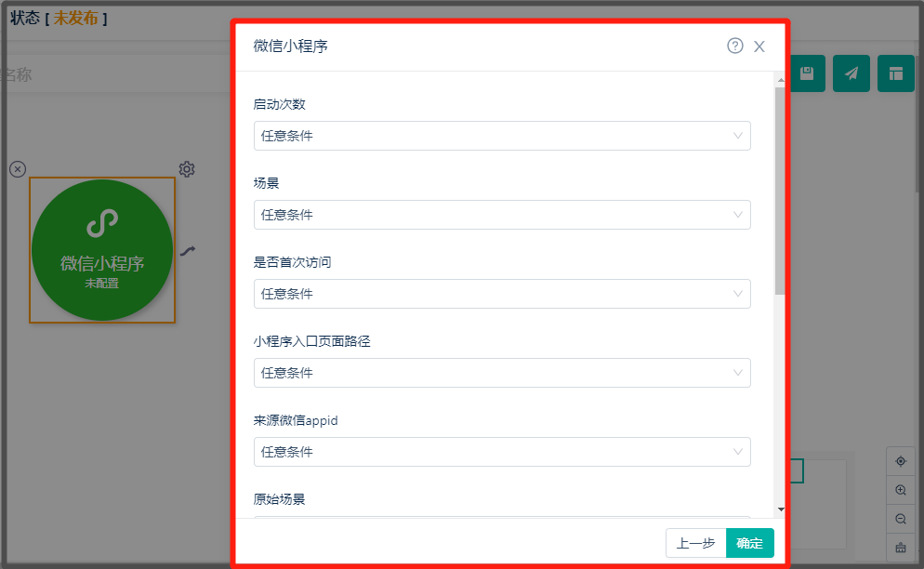Click the curved connector arrow beside the node
924x569 pixels.
pyautogui.click(x=188, y=251)
